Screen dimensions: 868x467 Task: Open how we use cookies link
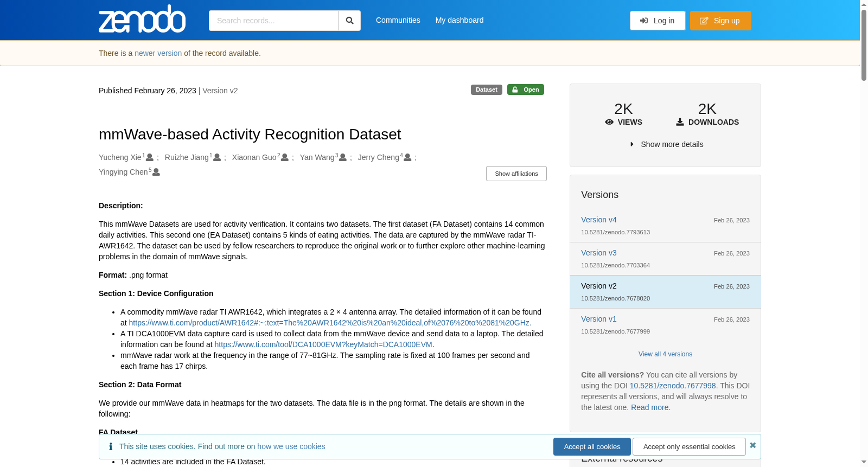pos(291,446)
